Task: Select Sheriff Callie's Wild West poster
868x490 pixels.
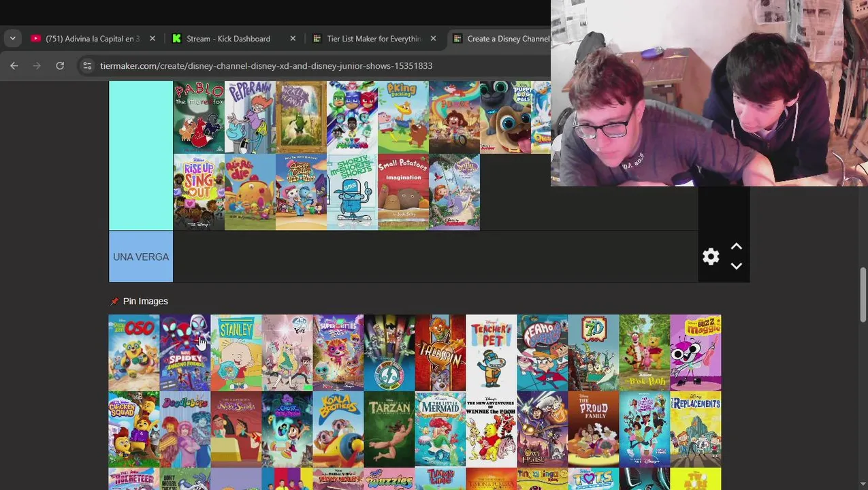Action: click(301, 192)
